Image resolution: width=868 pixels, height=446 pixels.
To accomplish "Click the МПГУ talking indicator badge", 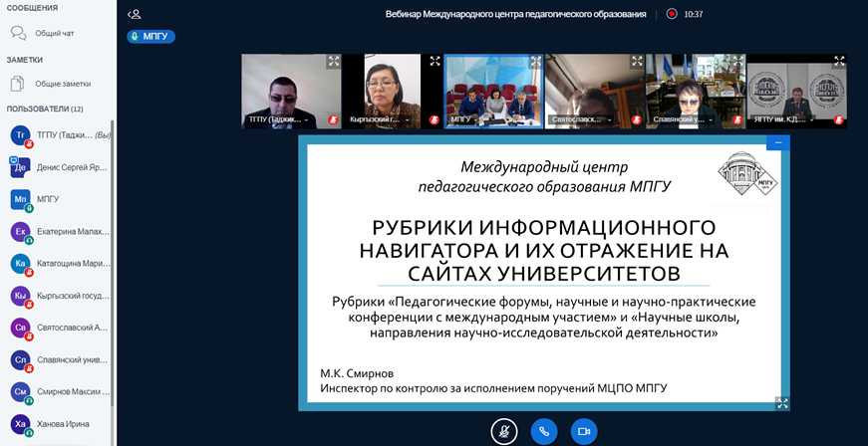I will (151, 37).
